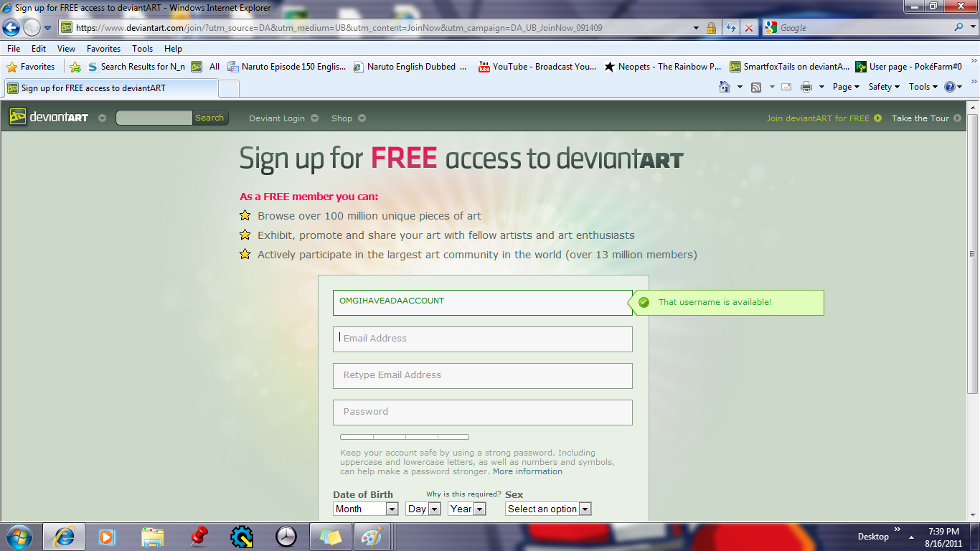The width and height of the screenshot is (980, 551).
Task: Click the Email Address field
Action: click(483, 339)
